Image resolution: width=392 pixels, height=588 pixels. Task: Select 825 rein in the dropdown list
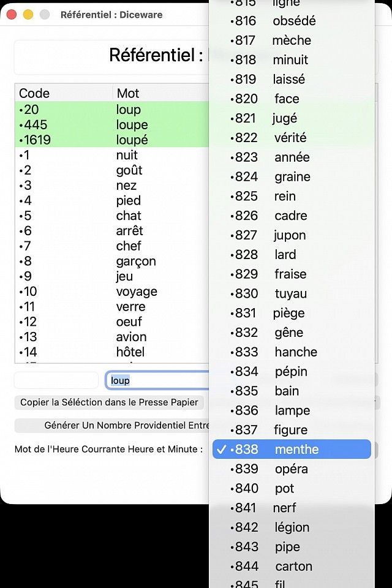click(292, 196)
